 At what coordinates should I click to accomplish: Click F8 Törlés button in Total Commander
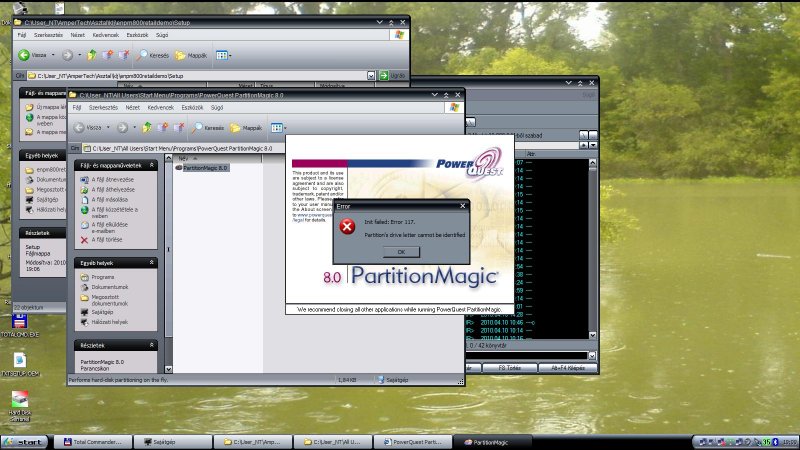[x=510, y=368]
